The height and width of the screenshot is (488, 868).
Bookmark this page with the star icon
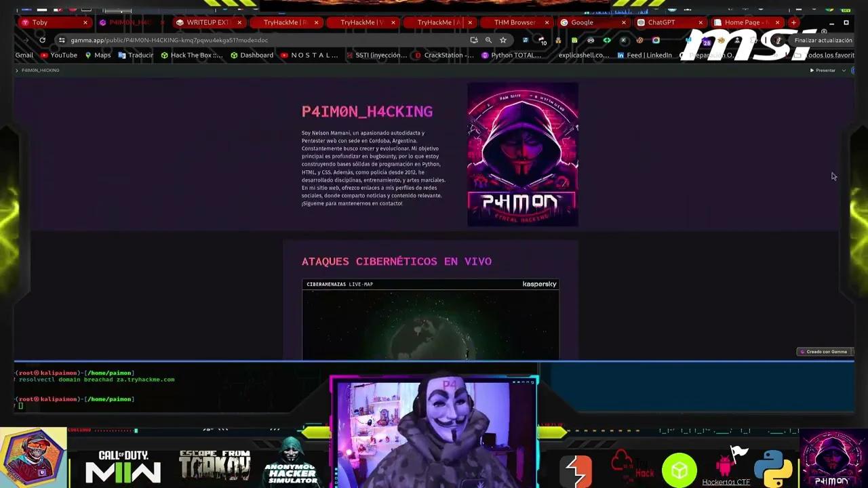(503, 40)
